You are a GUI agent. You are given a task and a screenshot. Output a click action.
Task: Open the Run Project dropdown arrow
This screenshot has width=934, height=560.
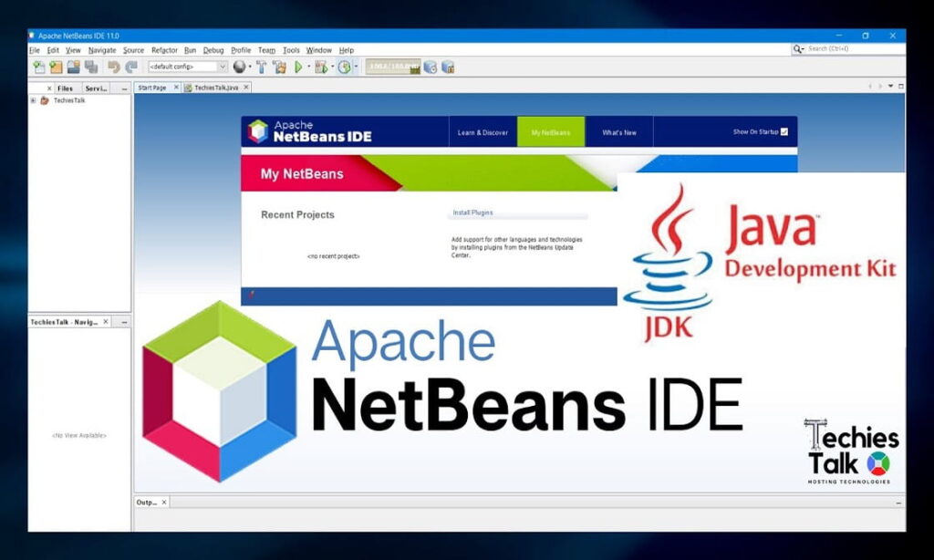pos(308,67)
